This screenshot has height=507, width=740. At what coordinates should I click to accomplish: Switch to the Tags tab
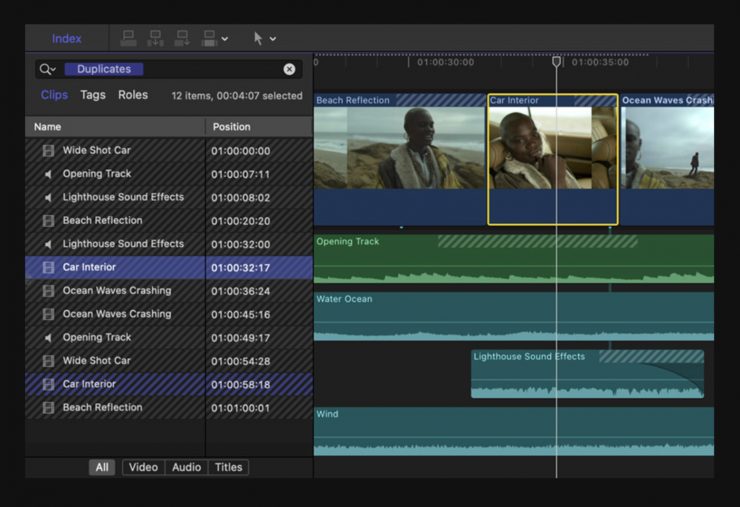pos(93,95)
